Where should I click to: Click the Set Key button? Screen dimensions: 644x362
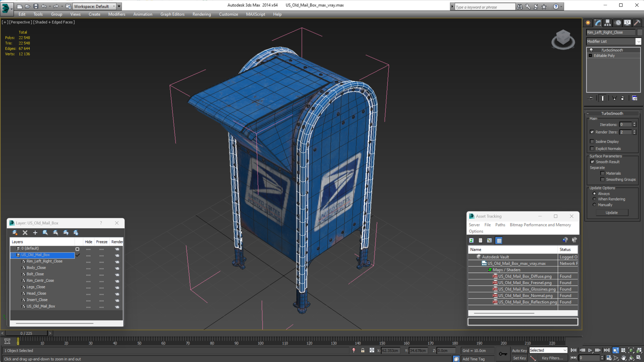pos(519,358)
